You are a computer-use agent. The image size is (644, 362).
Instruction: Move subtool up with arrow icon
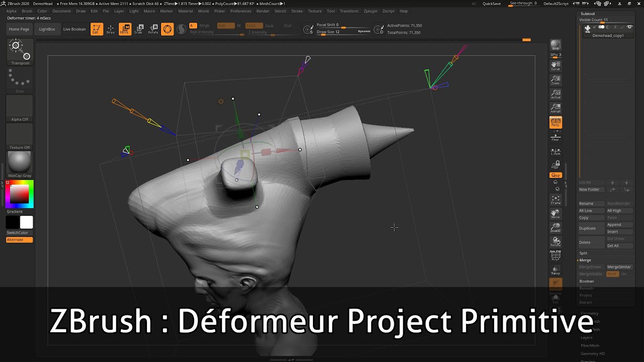612,183
